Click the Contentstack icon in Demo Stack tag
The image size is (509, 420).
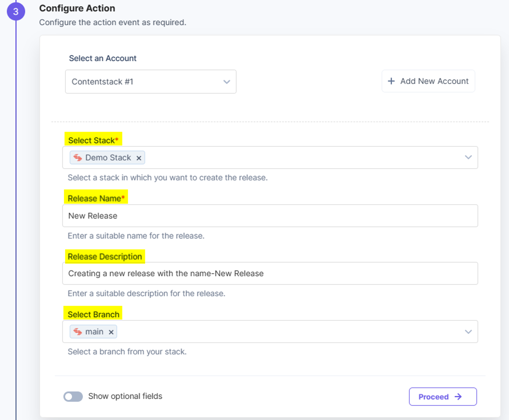point(78,157)
